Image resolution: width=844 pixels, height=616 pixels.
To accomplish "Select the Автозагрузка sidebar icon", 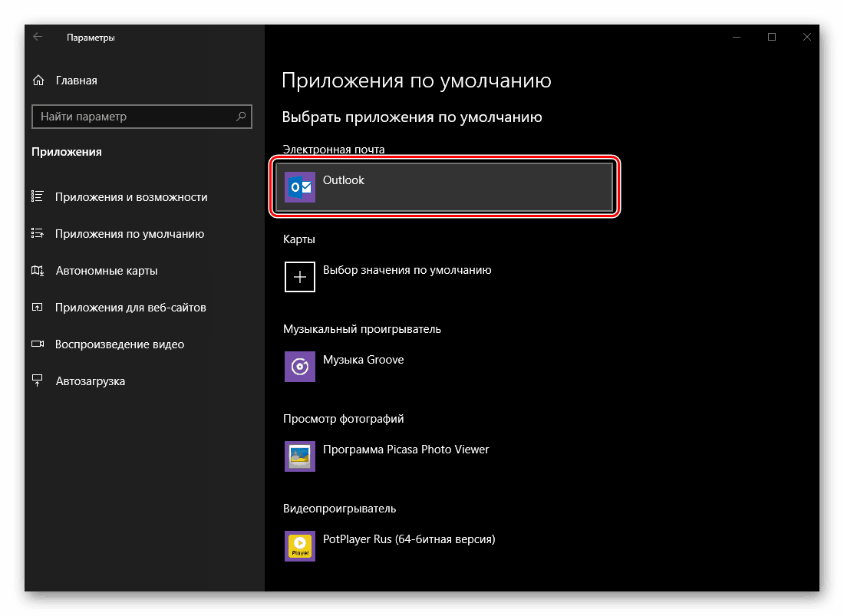I will [38, 380].
